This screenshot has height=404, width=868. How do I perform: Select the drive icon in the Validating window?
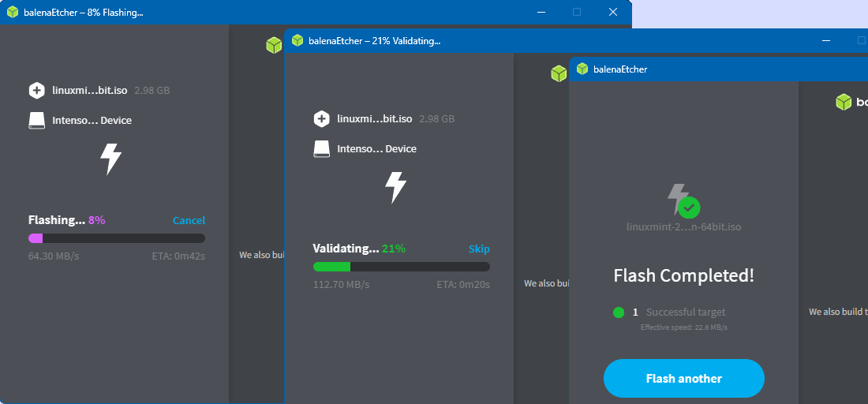coord(321,148)
